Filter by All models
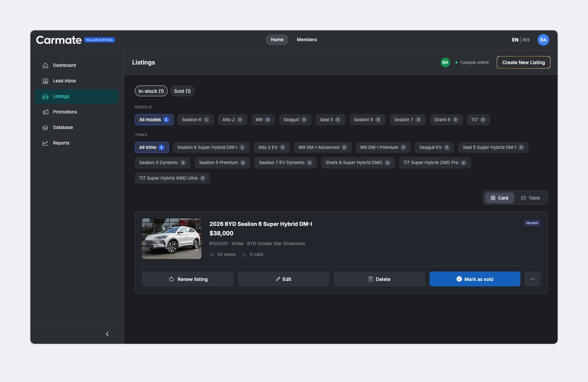 click(154, 119)
